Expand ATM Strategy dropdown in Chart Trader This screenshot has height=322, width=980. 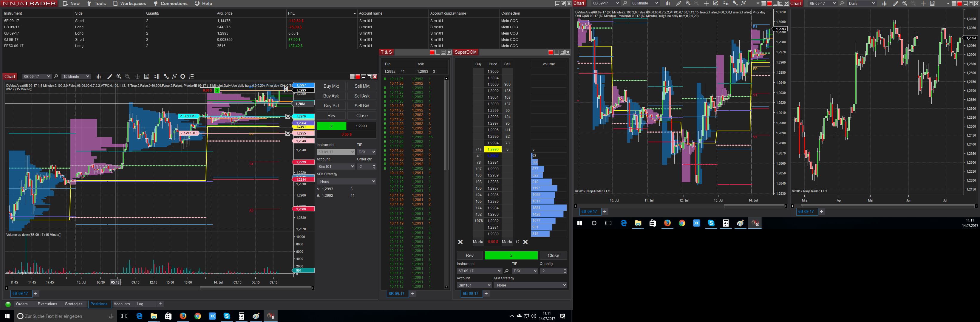pos(347,181)
